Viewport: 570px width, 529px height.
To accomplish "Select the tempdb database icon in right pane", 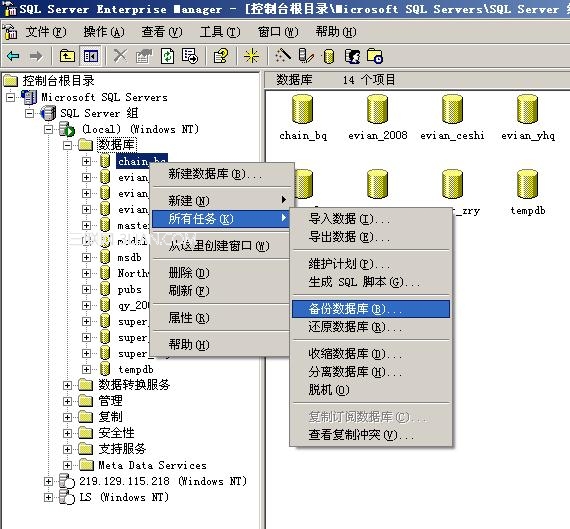I will coord(527,184).
